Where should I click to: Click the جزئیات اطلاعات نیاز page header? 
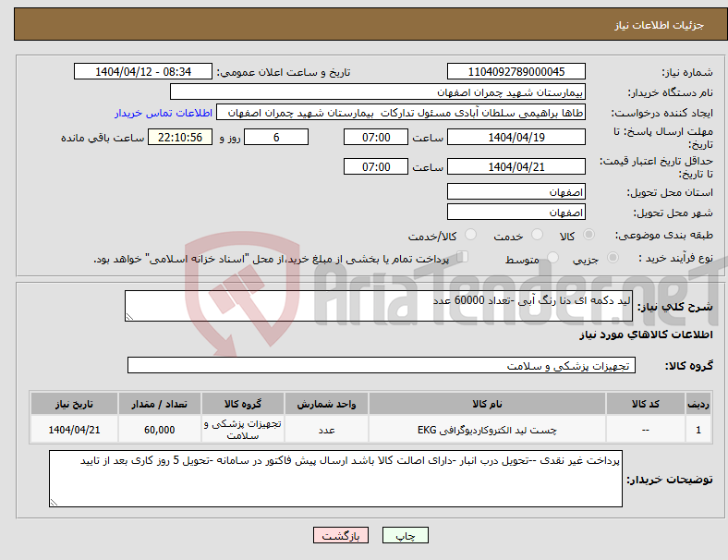(660, 25)
